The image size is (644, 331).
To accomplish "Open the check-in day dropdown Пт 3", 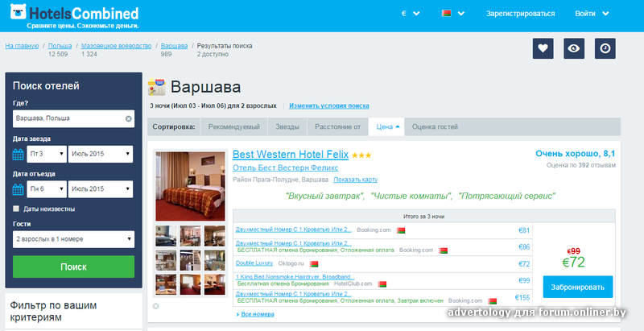I will click(x=47, y=154).
